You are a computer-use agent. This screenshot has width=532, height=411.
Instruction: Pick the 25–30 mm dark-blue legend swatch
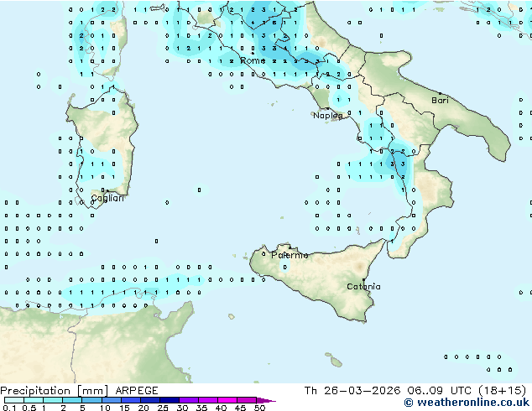click(x=169, y=400)
